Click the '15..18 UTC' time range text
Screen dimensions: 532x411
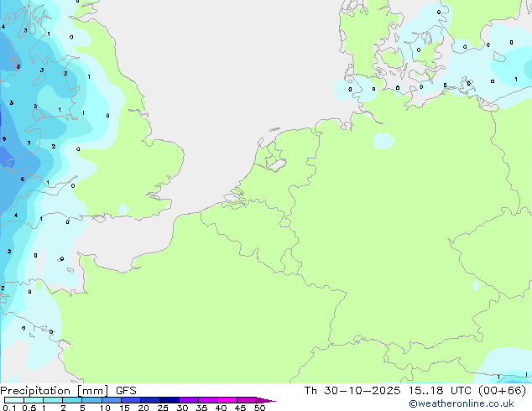[x=440, y=391]
